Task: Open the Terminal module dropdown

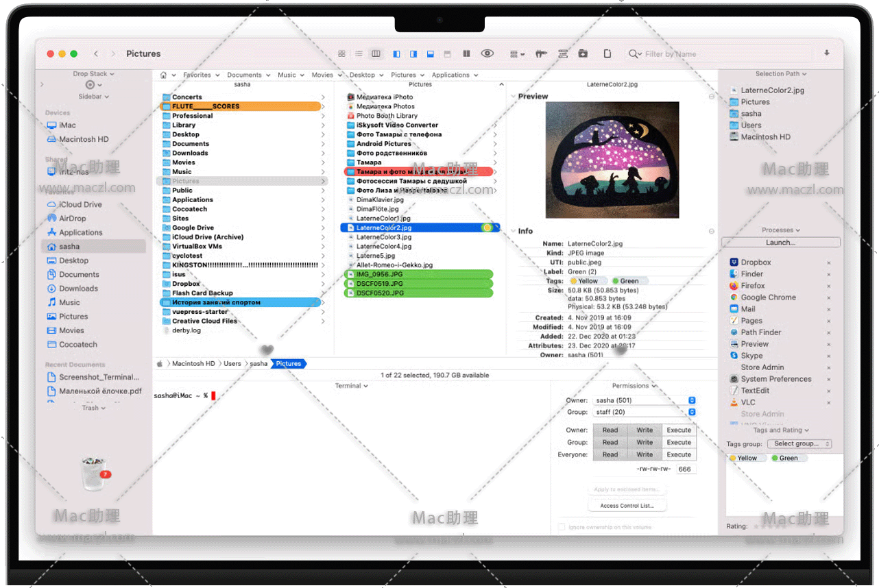Action: pos(351,386)
